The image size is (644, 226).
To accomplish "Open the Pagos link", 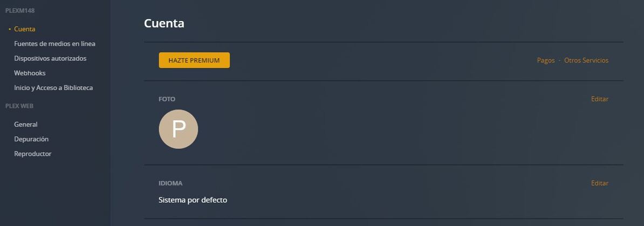I will pos(546,60).
